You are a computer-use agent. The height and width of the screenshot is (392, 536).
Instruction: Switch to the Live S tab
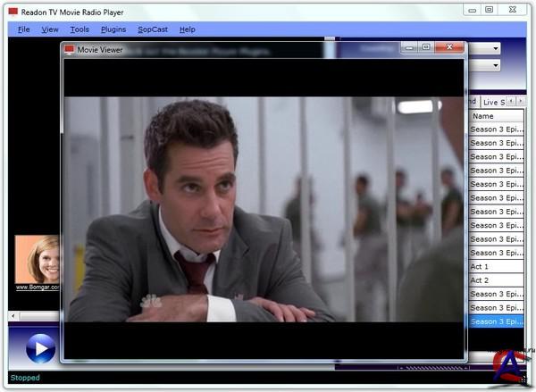pos(493,103)
